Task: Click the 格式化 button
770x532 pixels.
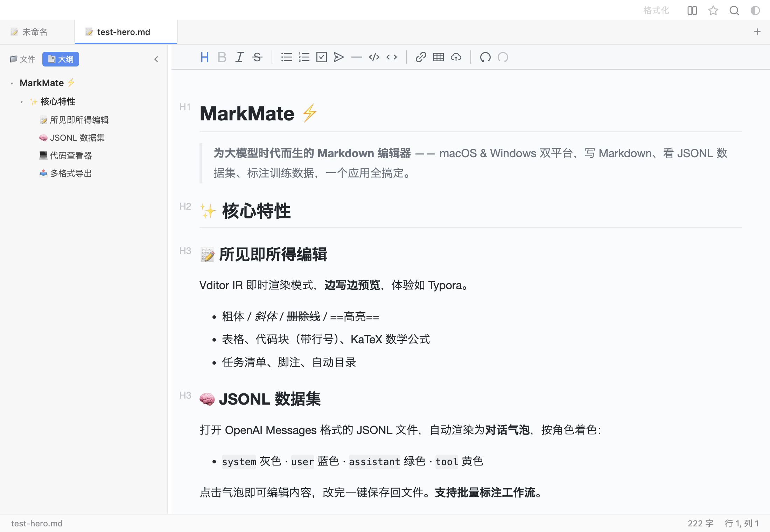Action: [x=656, y=10]
